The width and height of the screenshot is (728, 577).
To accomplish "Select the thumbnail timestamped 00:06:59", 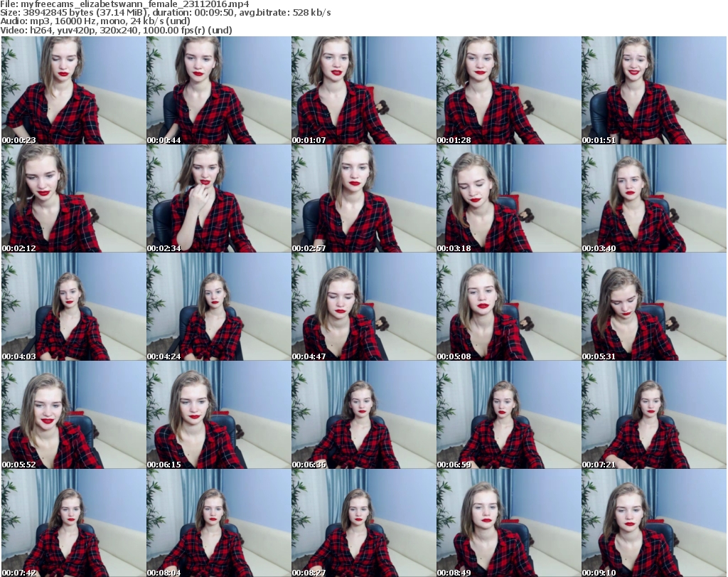I will pyautogui.click(x=508, y=415).
